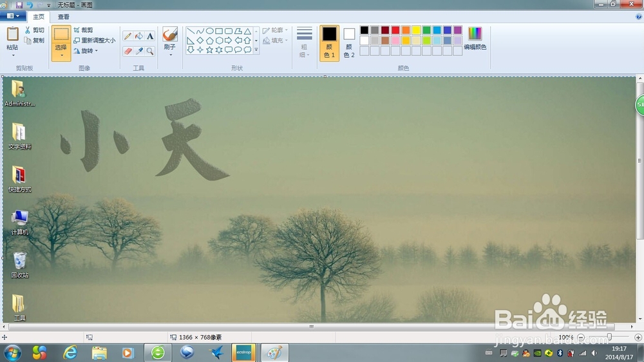Click the Brushes (刷子) icon
This screenshot has width=644, height=362.
pyautogui.click(x=169, y=35)
